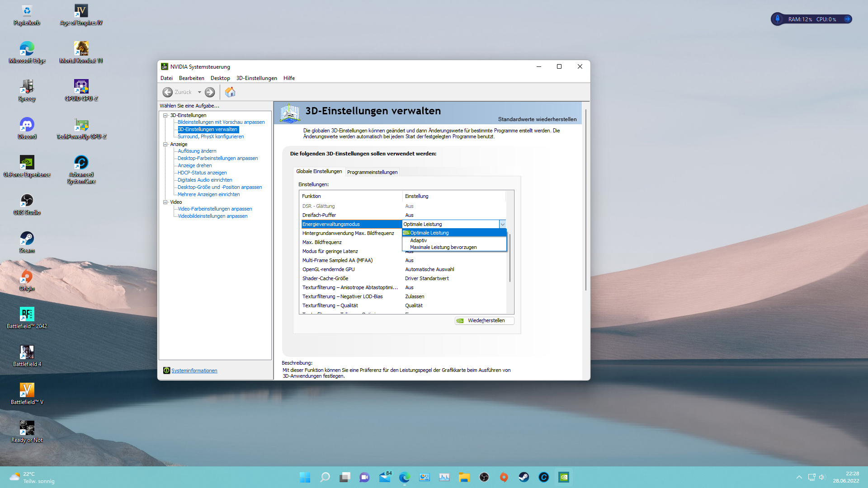Screen dimensions: 868x488
Task: Collapse the Anzeige tree node
Action: pos(165,144)
